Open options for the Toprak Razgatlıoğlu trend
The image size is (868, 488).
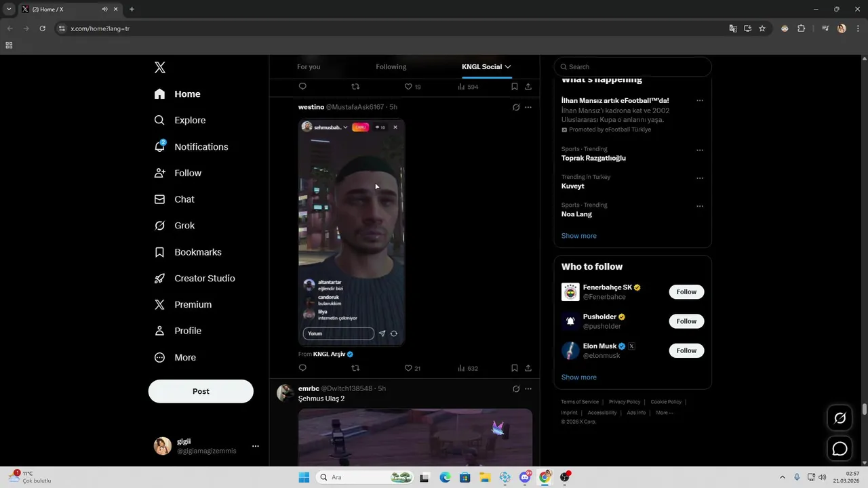coord(700,150)
